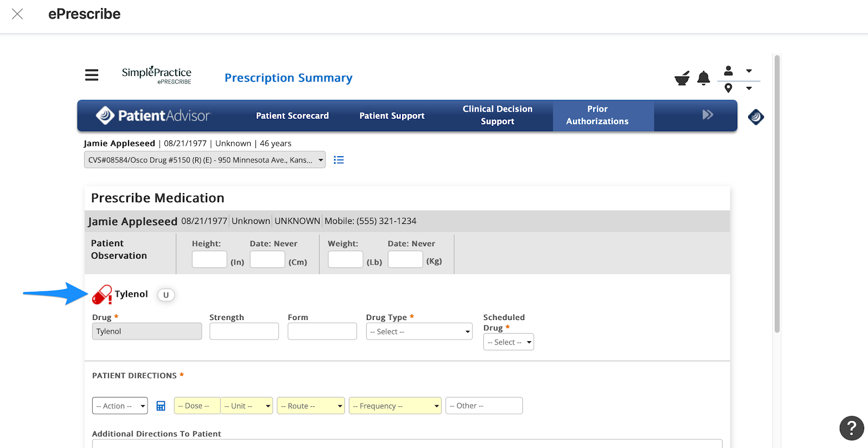Click the PATIENT DIRECTIONS label
Screen dimensions: 868x448
coord(134,375)
